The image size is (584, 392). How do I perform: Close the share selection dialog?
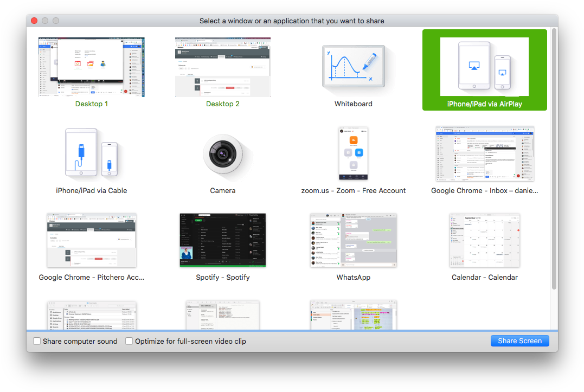point(34,21)
